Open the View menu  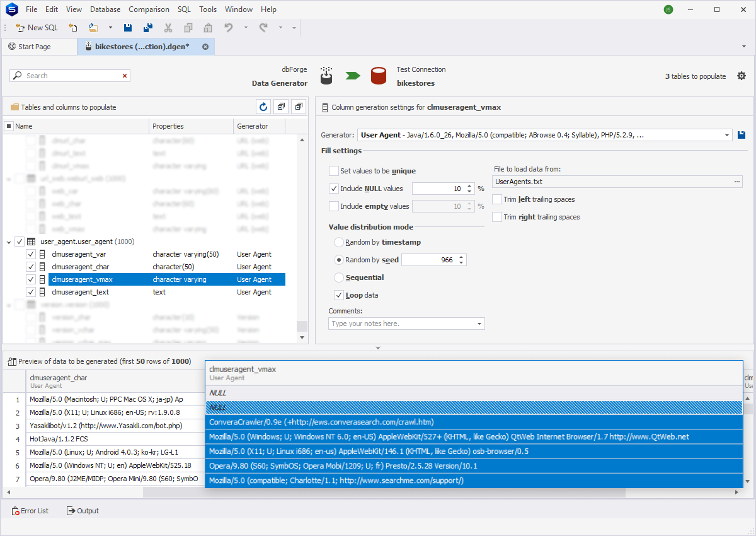[74, 9]
